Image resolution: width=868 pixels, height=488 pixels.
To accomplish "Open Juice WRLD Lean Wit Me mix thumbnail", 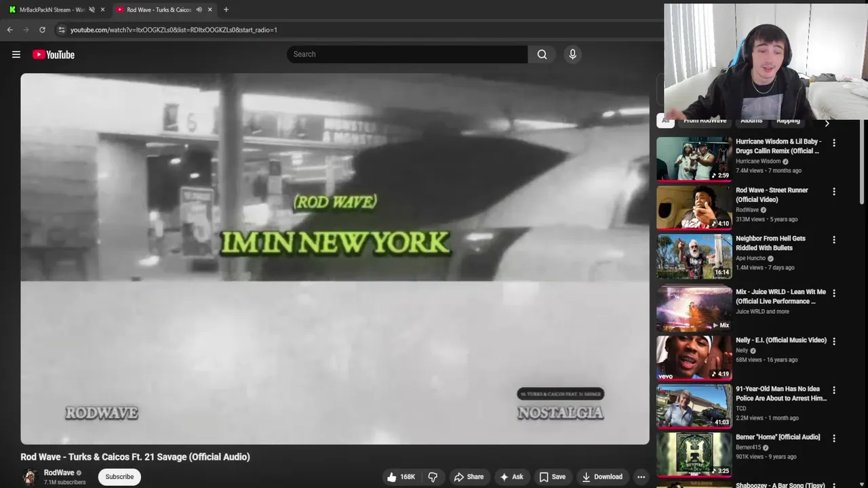I will [694, 309].
